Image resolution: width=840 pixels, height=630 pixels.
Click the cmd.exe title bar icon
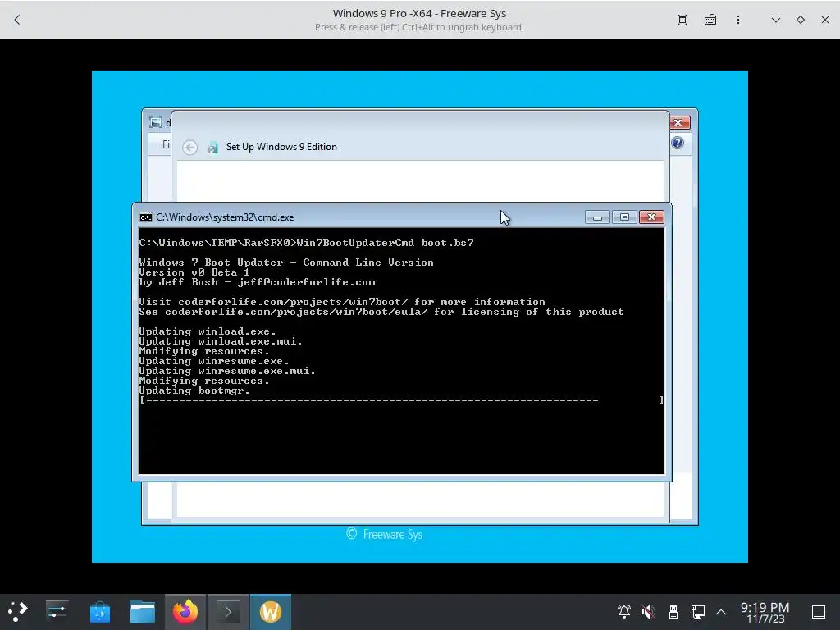pos(146,217)
